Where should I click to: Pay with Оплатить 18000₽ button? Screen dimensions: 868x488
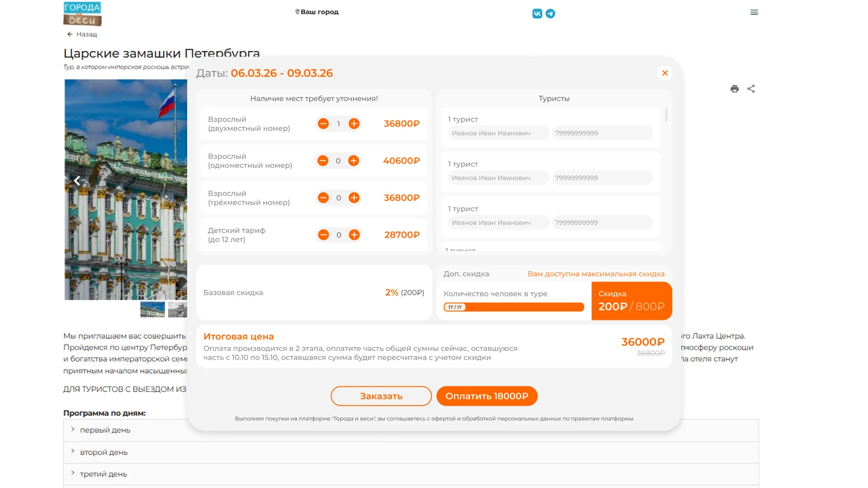[x=487, y=396]
